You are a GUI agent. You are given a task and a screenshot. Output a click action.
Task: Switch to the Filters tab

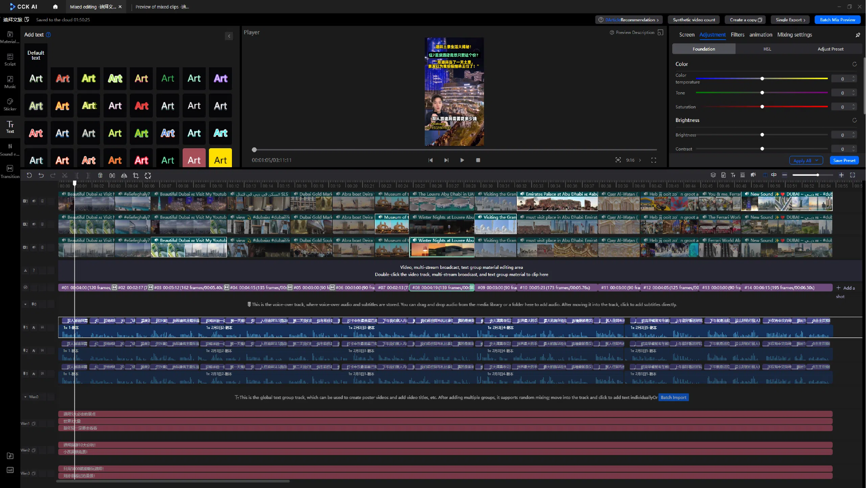737,35
